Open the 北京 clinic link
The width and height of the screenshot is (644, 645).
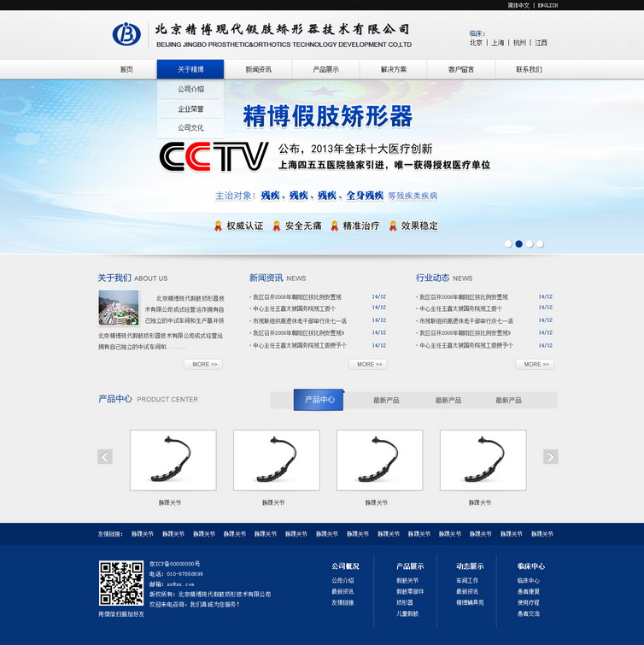coord(477,43)
